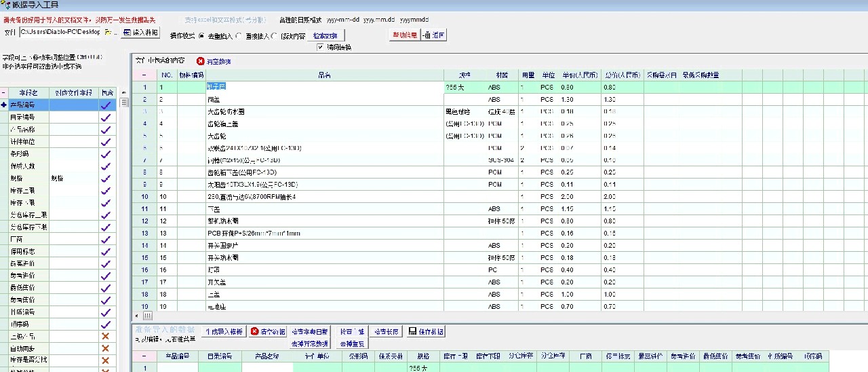Select the 直接插入 radio option
This screenshot has width=868, height=372.
click(x=239, y=36)
